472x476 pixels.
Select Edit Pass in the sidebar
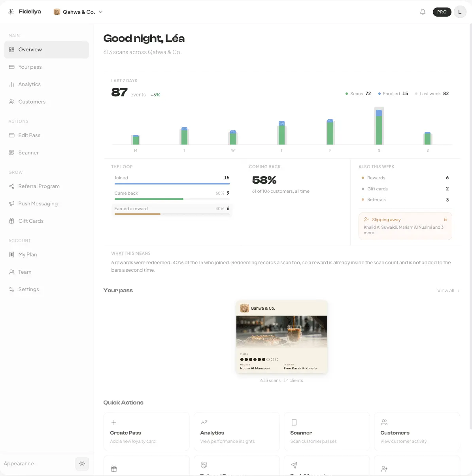point(46,135)
